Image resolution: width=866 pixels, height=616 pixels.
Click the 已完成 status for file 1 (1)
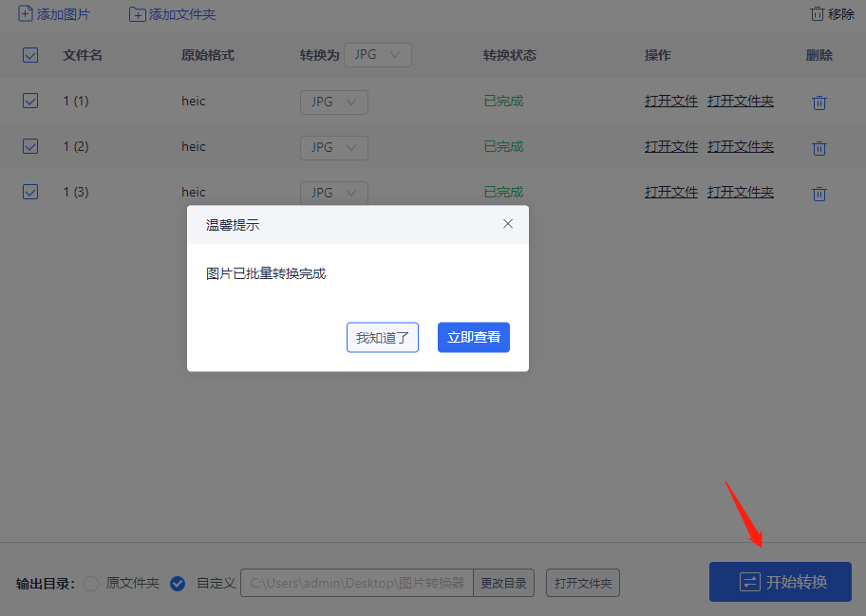point(503,101)
